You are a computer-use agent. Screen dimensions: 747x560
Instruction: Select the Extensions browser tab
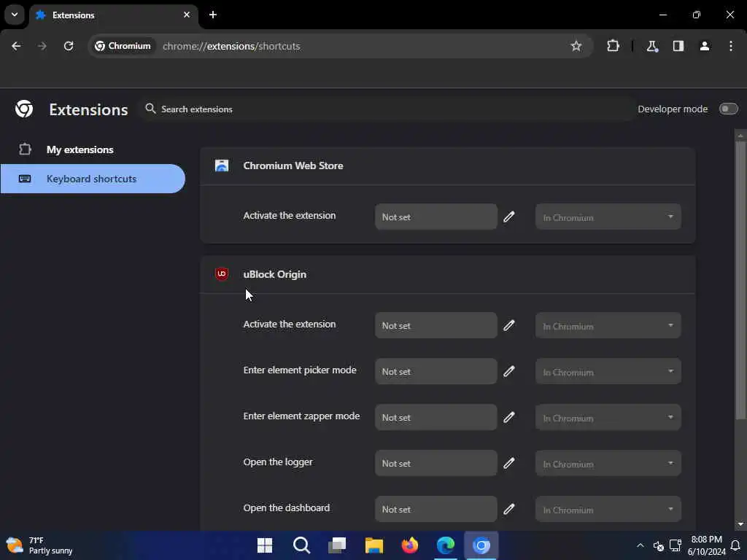pos(114,15)
